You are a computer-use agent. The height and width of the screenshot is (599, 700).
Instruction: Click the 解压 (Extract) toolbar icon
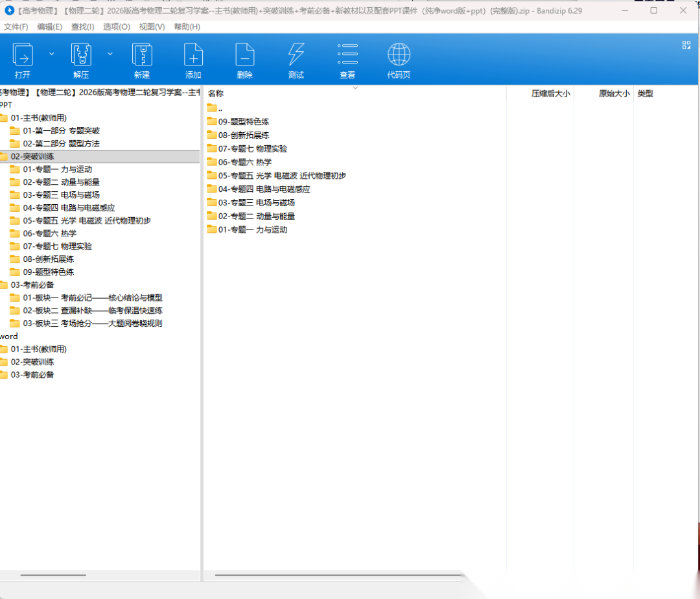point(81,55)
